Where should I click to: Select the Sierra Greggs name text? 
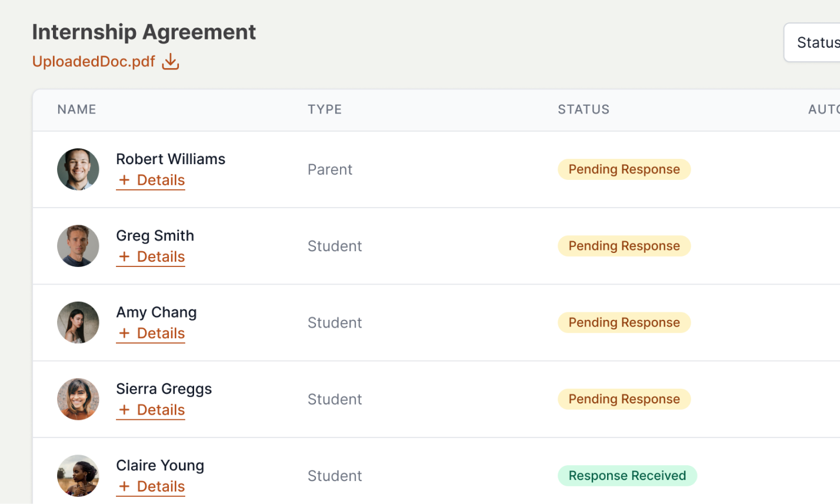pyautogui.click(x=164, y=389)
